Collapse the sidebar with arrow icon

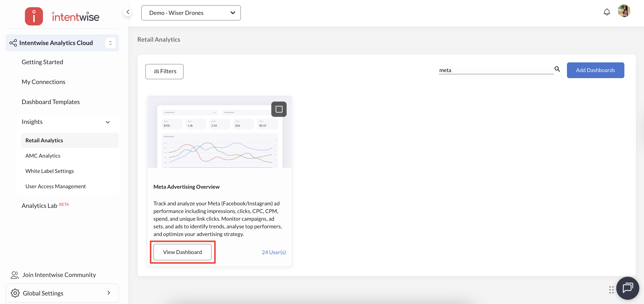click(x=128, y=12)
